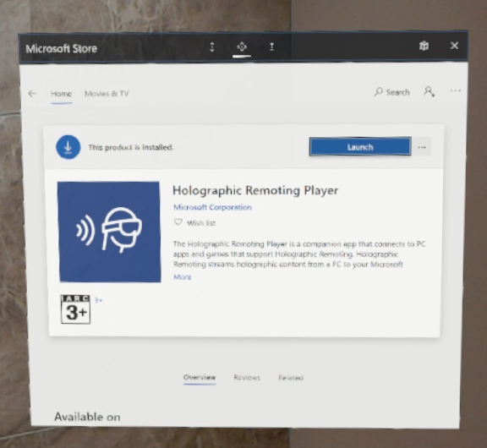
Task: Click the Holographic Remoting Player app thumbnail
Action: (x=109, y=232)
